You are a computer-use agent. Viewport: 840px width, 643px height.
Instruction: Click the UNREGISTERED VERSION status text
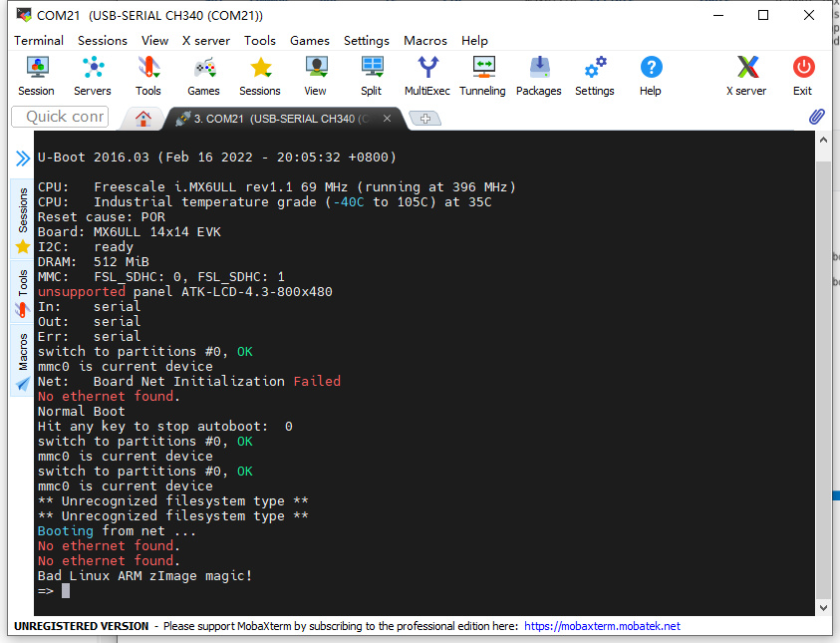(x=82, y=626)
